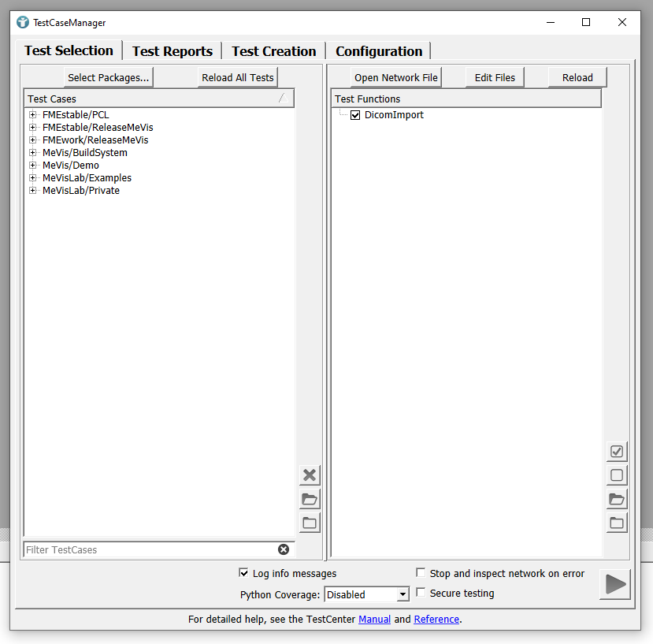This screenshot has height=644, width=653.
Task: Click open-folder icon beside Test Functions list
Action: [617, 499]
